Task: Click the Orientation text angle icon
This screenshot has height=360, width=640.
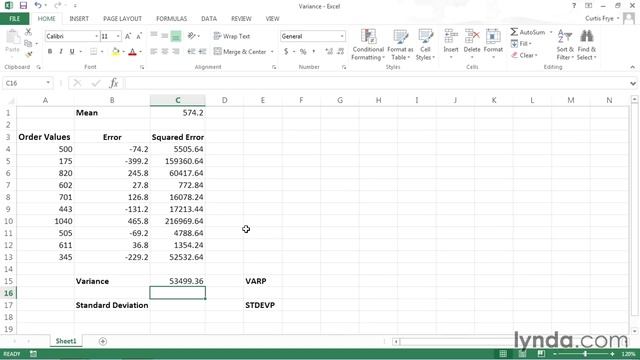Action: click(x=192, y=36)
